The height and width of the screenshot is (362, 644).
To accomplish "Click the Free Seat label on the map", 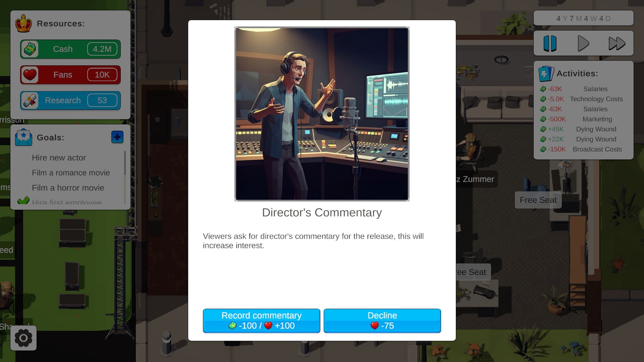I will coord(538,200).
